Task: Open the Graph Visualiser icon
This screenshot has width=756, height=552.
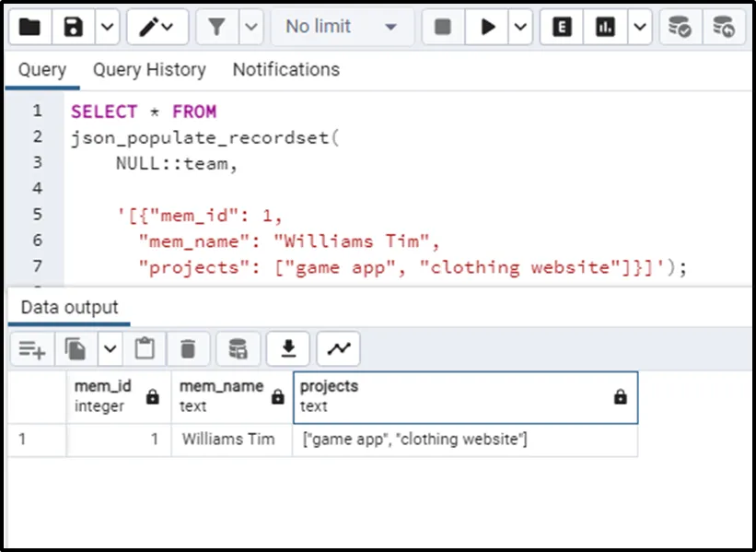Action: coord(339,348)
